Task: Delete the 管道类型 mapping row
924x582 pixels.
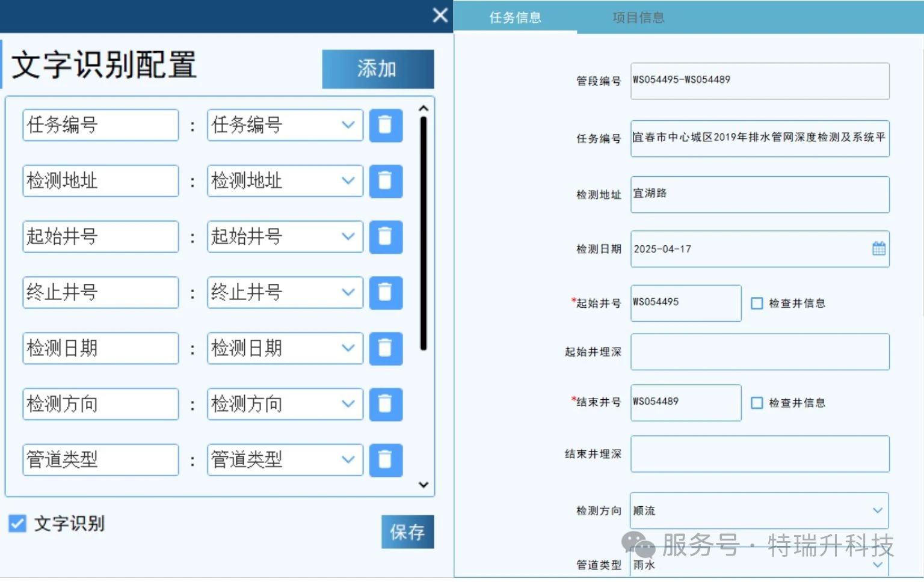Action: tap(386, 460)
